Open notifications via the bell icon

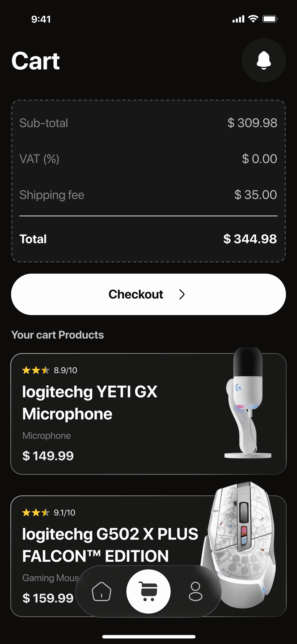click(x=263, y=61)
